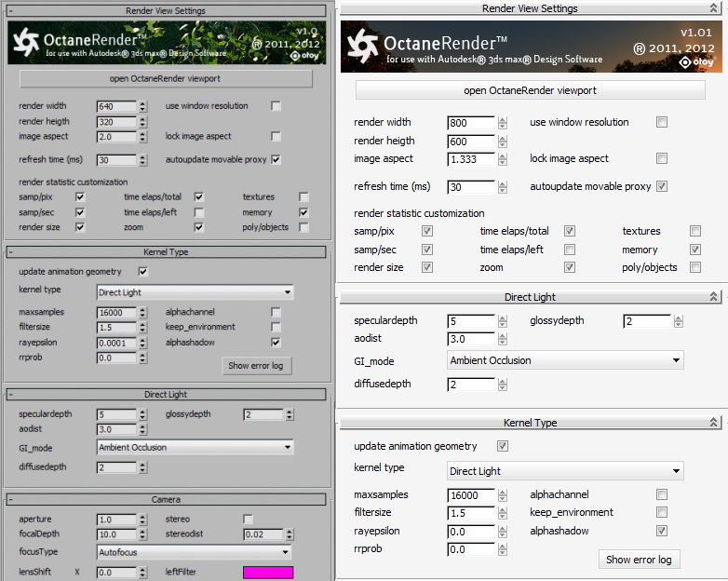Click 'Show error log' in the left panel
This screenshot has height=581, width=728.
pos(256,366)
